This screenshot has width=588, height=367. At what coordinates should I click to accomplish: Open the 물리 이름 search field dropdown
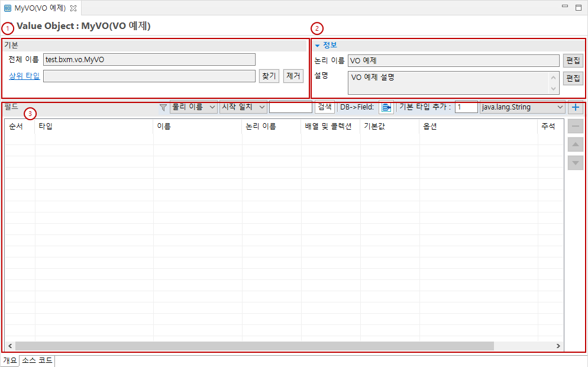[x=193, y=107]
